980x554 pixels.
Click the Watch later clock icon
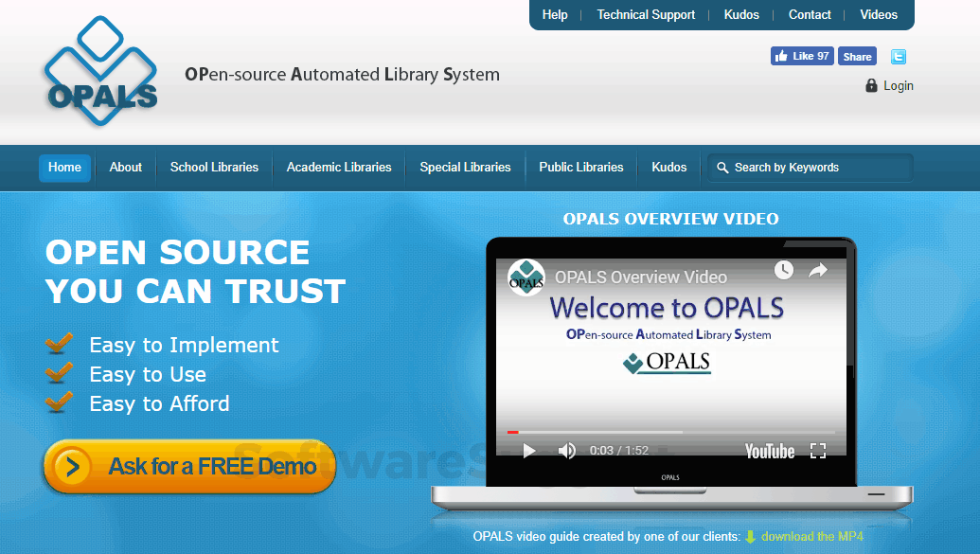pos(784,270)
